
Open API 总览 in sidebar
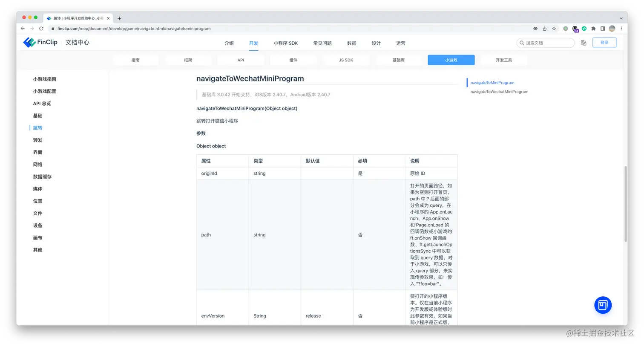click(x=42, y=104)
